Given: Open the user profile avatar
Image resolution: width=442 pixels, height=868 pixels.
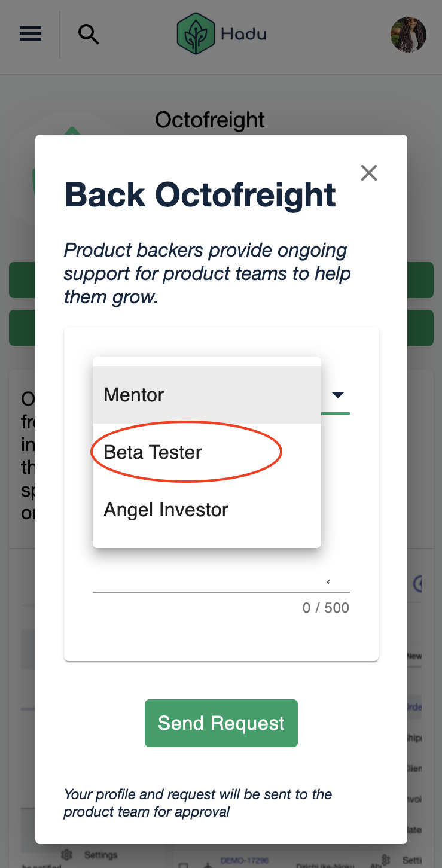Looking at the screenshot, I should coord(408,34).
